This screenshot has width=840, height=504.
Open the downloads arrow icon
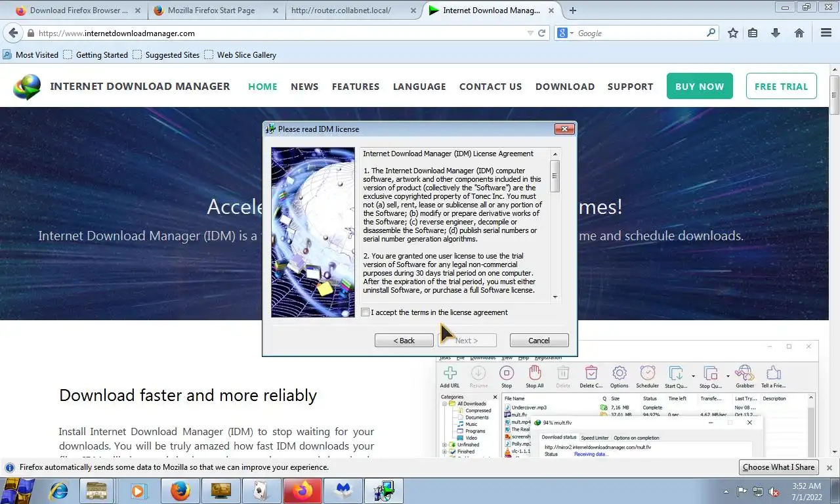(x=776, y=33)
